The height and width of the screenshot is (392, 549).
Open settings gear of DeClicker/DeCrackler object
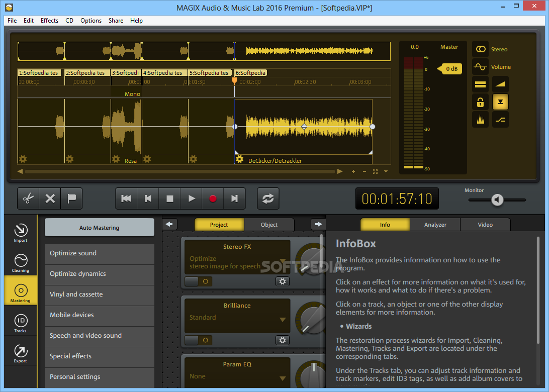point(239,160)
